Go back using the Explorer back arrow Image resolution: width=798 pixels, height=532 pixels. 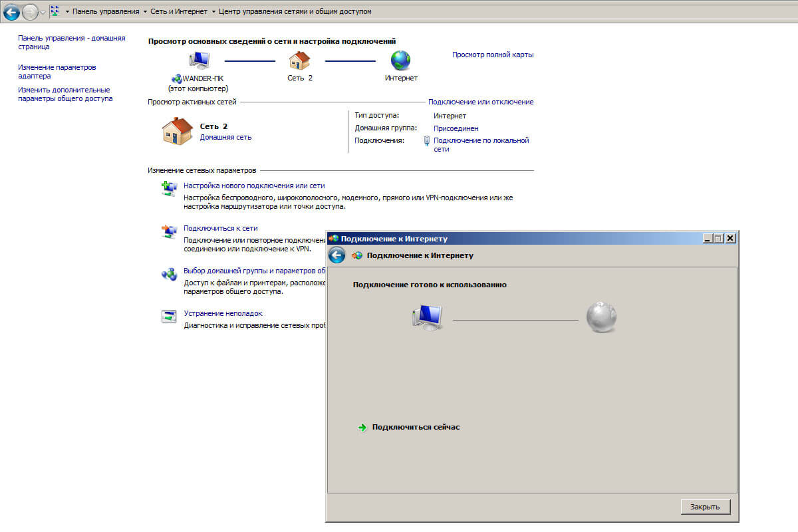(x=11, y=12)
